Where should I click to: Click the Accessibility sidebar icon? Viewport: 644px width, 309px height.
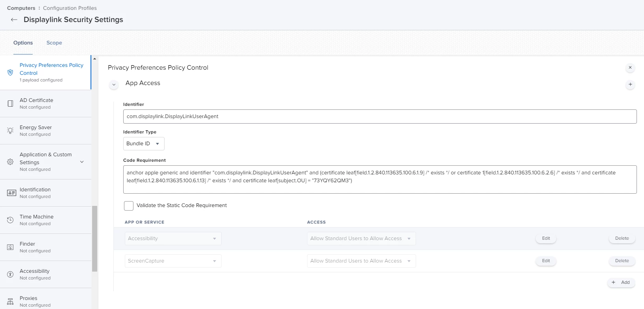tap(10, 274)
